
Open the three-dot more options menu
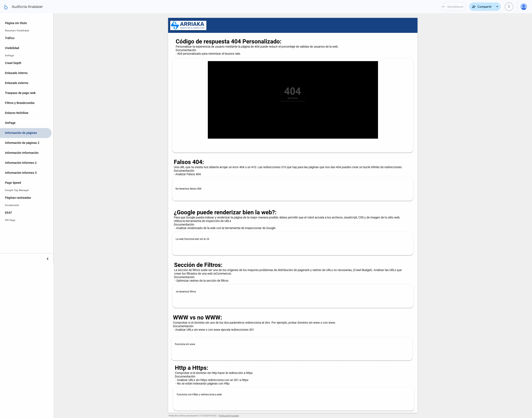tap(509, 7)
